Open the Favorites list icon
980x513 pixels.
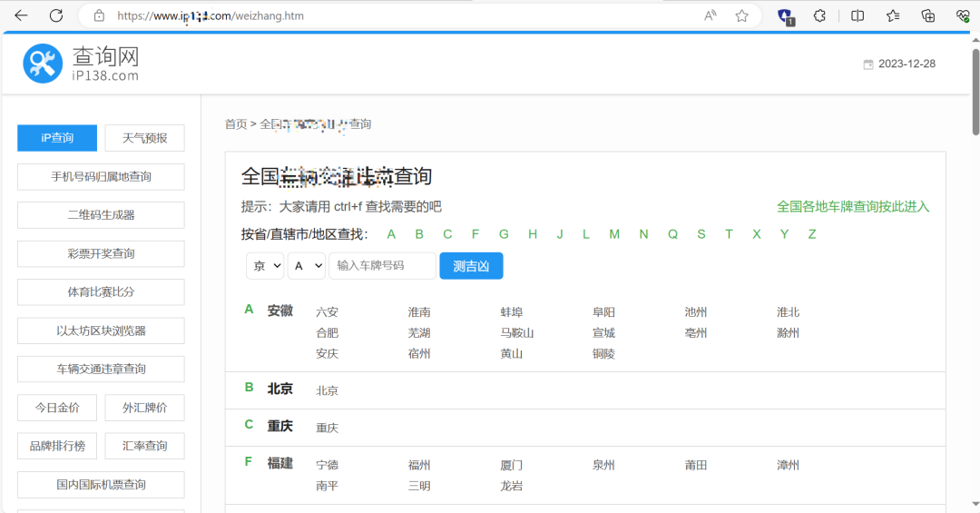[893, 15]
